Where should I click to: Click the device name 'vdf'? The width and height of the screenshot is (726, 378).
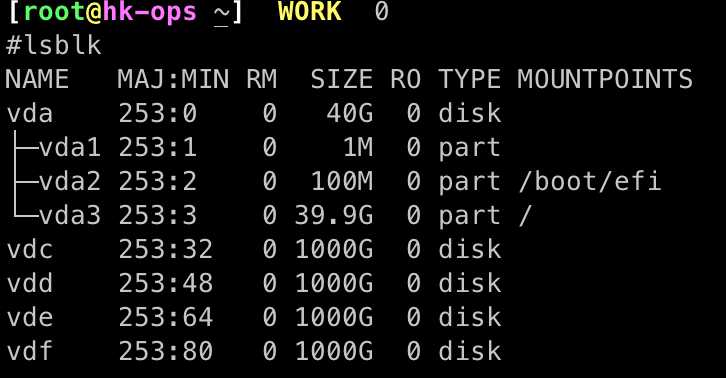(x=30, y=351)
